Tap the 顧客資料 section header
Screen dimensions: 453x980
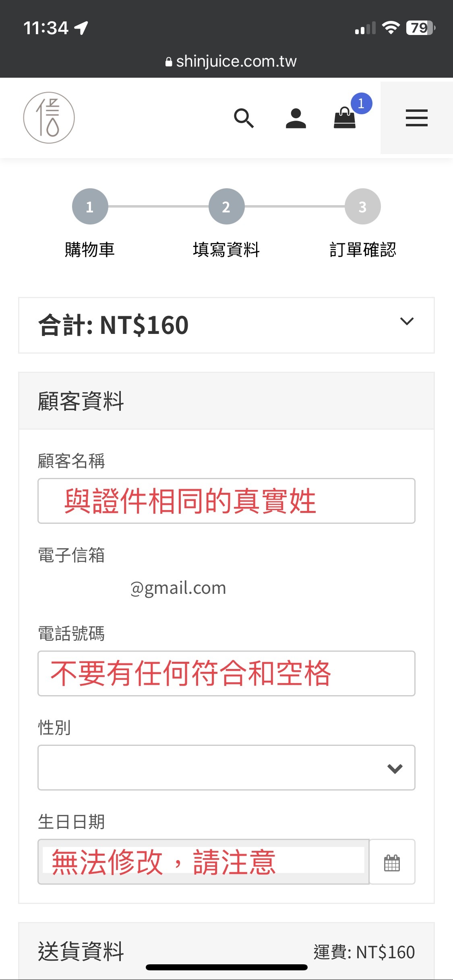pos(81,401)
